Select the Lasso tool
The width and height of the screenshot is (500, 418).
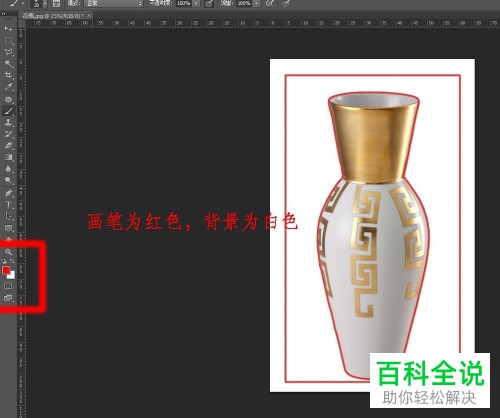point(8,52)
